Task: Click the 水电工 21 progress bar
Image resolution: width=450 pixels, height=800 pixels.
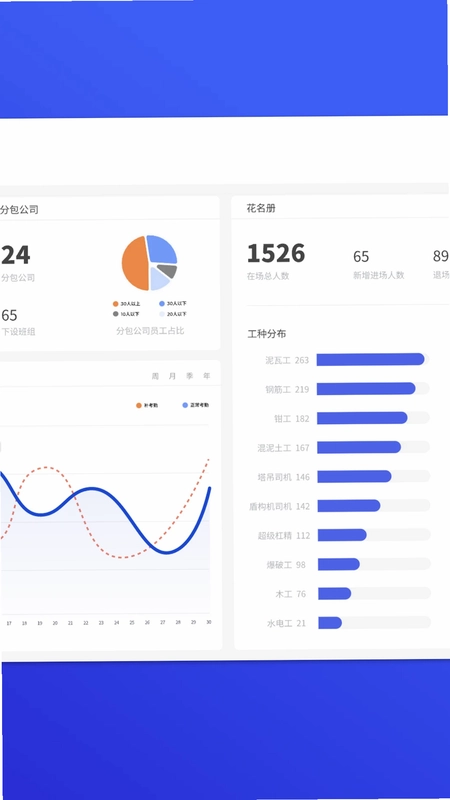Action: click(374, 622)
